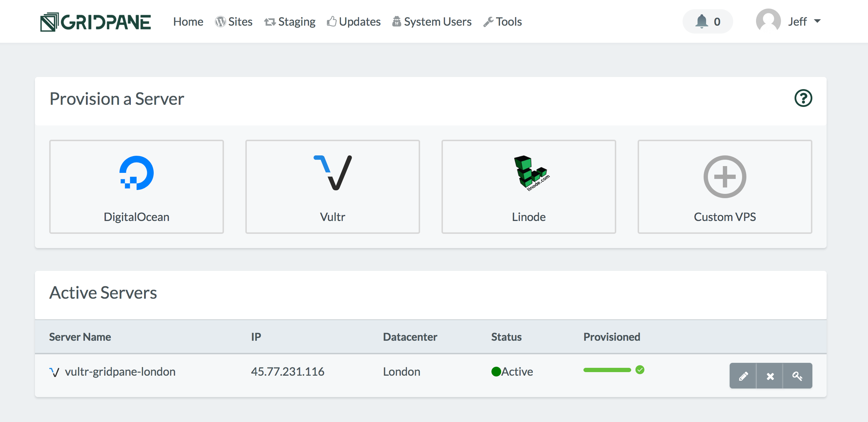This screenshot has width=868, height=422.
Task: Select the DigitalOcean provider card
Action: pyautogui.click(x=137, y=187)
